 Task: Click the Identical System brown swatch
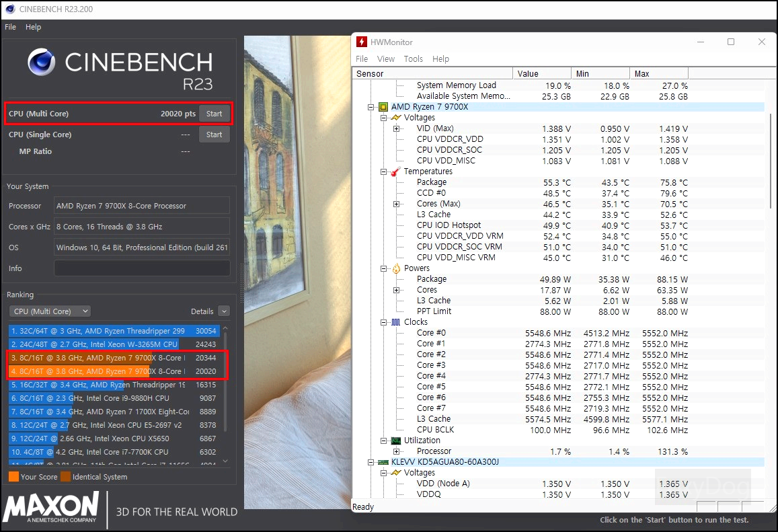point(65,477)
